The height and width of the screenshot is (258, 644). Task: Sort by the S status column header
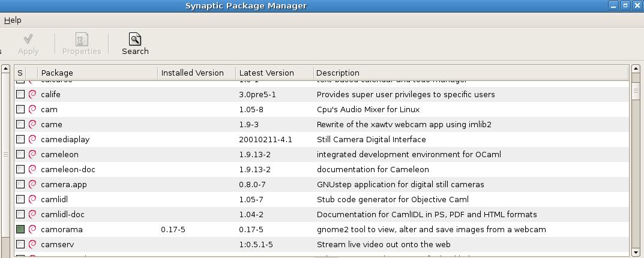[x=20, y=73]
